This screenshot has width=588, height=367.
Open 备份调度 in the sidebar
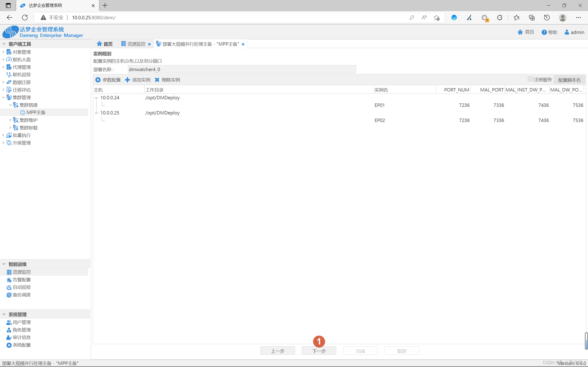click(21, 295)
